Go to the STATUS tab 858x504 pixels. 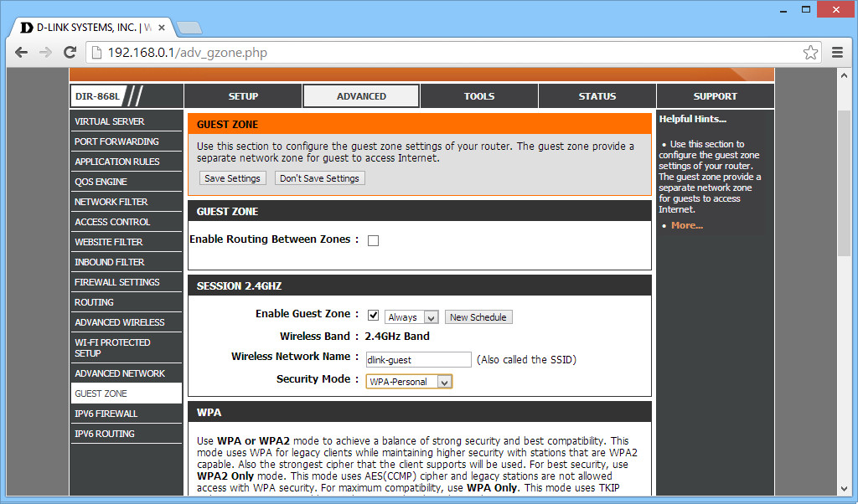[x=597, y=96]
